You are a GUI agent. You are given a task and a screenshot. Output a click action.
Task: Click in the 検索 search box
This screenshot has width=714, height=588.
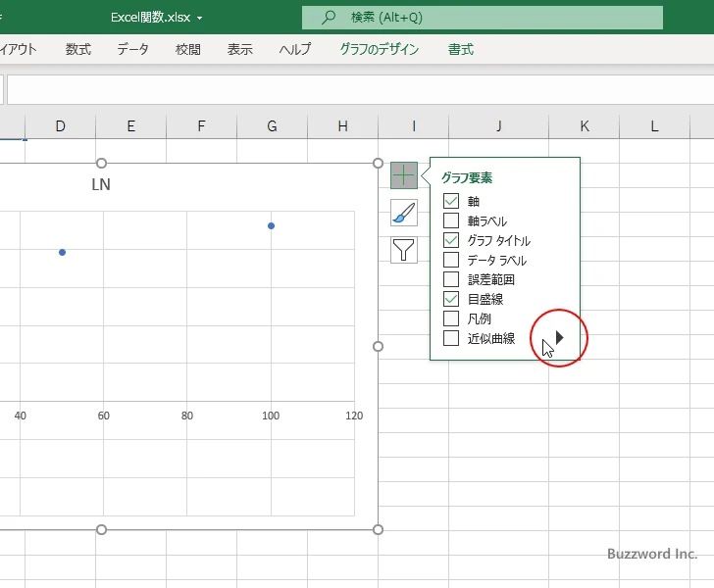click(x=483, y=18)
